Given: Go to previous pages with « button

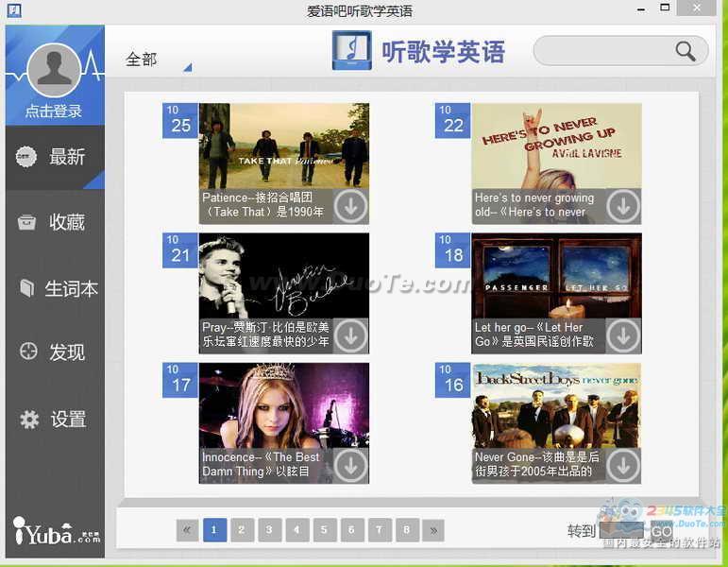Looking at the screenshot, I should (187, 530).
